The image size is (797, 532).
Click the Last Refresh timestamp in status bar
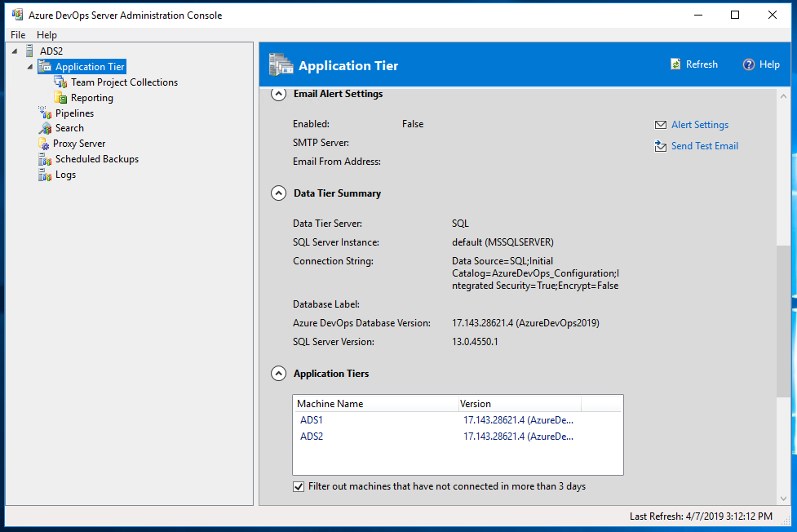[701, 516]
